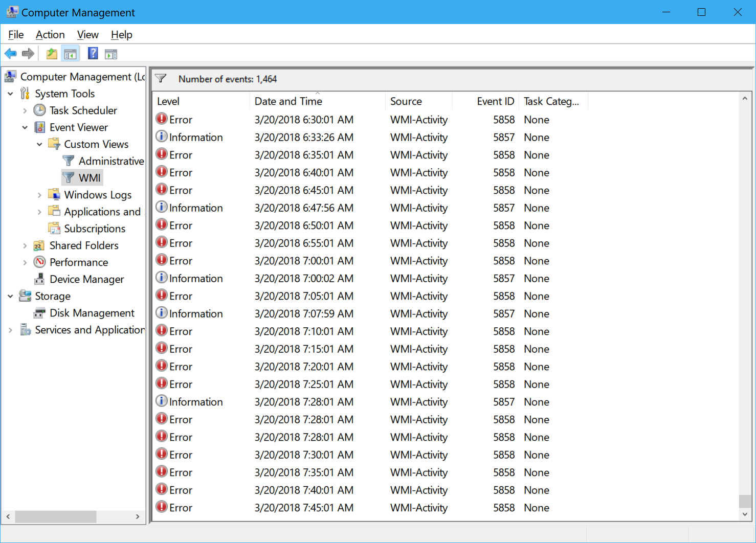Sort by Date and Time column header
This screenshot has width=756, height=543.
(x=317, y=101)
